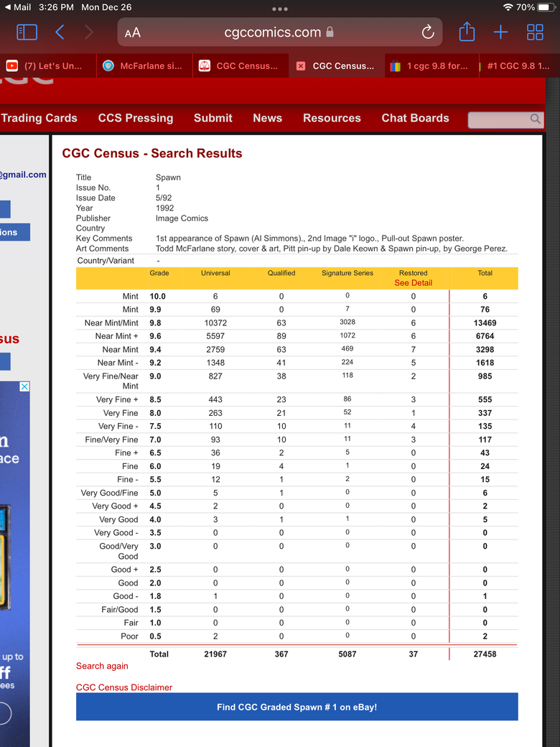Click the gmail.com email link in sidebar

[x=23, y=175]
